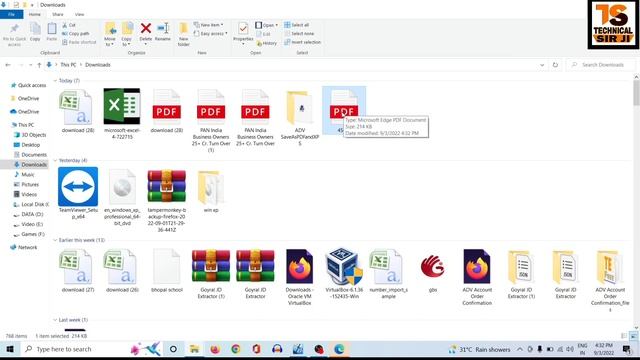640x360 pixels.
Task: Select This PC in navigation pane
Action: 23,125
